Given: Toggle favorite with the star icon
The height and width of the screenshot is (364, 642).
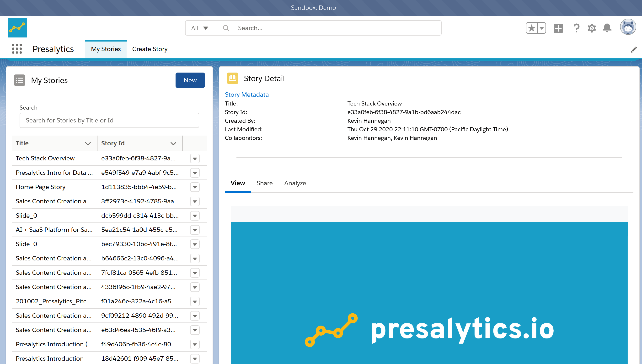Looking at the screenshot, I should [531, 28].
